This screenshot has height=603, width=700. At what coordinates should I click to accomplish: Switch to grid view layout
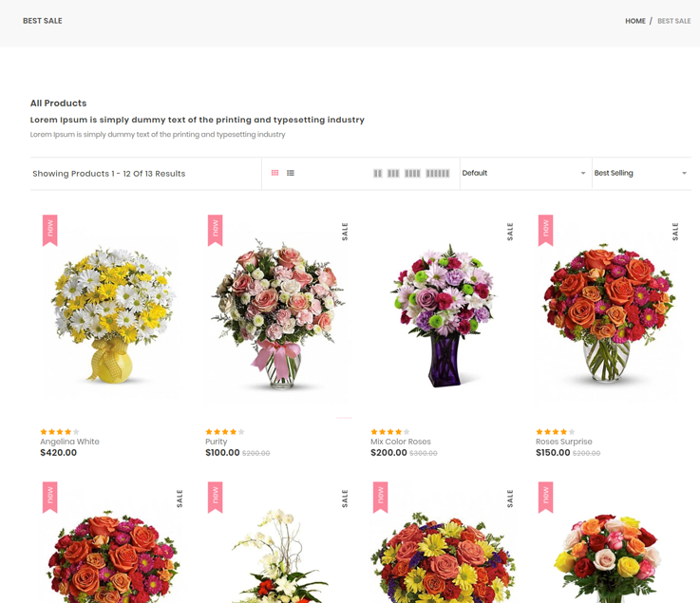point(274,173)
